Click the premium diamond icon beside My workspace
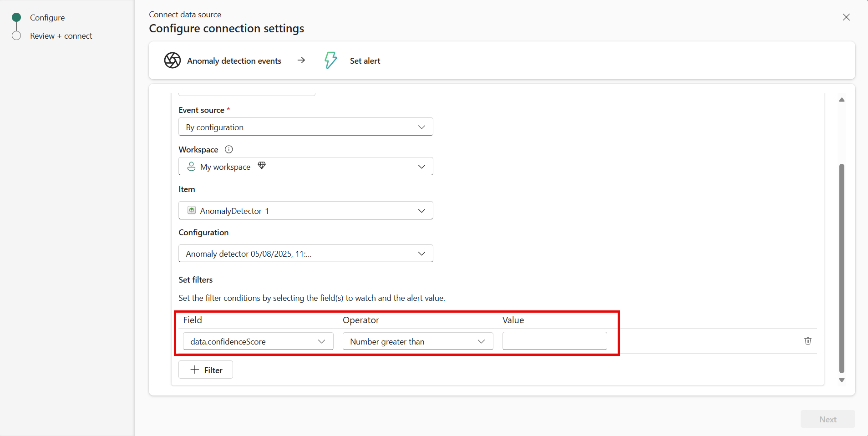The width and height of the screenshot is (868, 436). 262,166
